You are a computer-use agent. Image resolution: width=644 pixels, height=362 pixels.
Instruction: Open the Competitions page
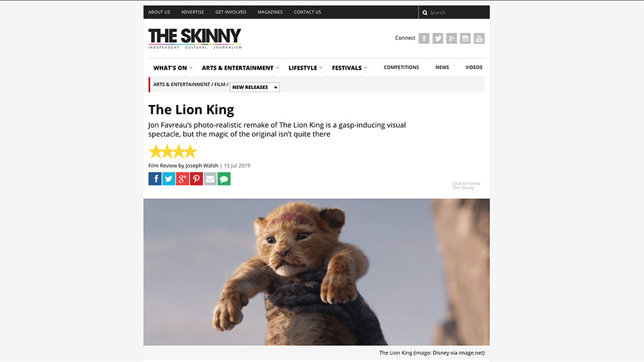point(401,68)
